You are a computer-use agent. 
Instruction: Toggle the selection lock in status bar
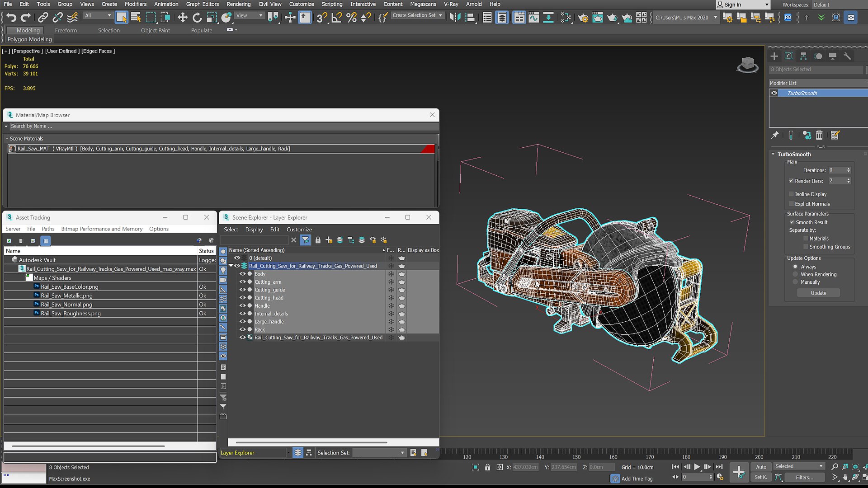pyautogui.click(x=487, y=467)
